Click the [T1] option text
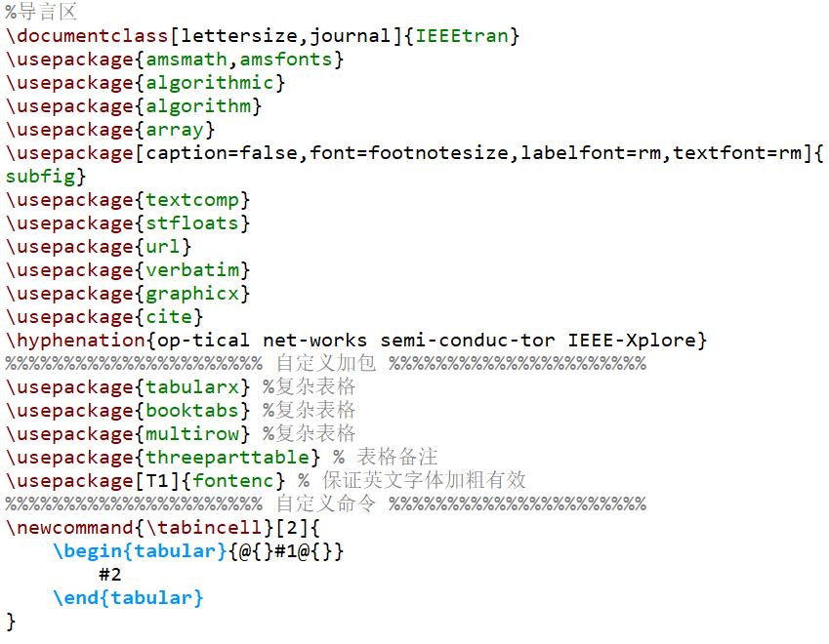The width and height of the screenshot is (829, 644). click(x=157, y=481)
